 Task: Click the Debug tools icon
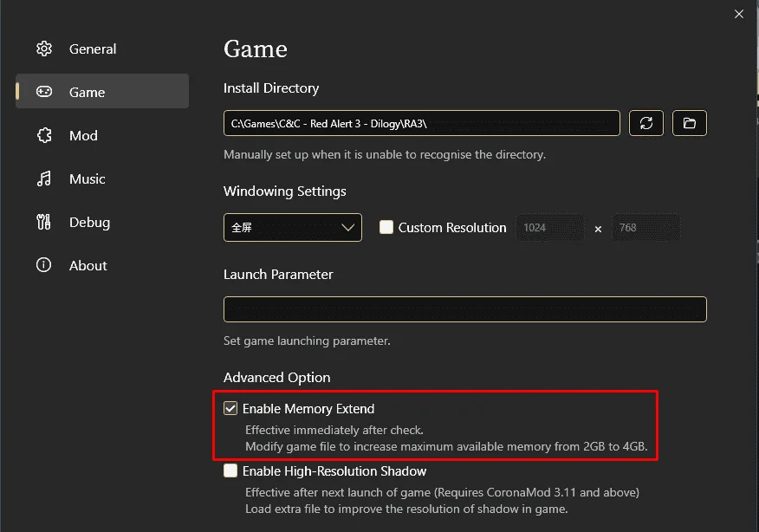click(43, 222)
